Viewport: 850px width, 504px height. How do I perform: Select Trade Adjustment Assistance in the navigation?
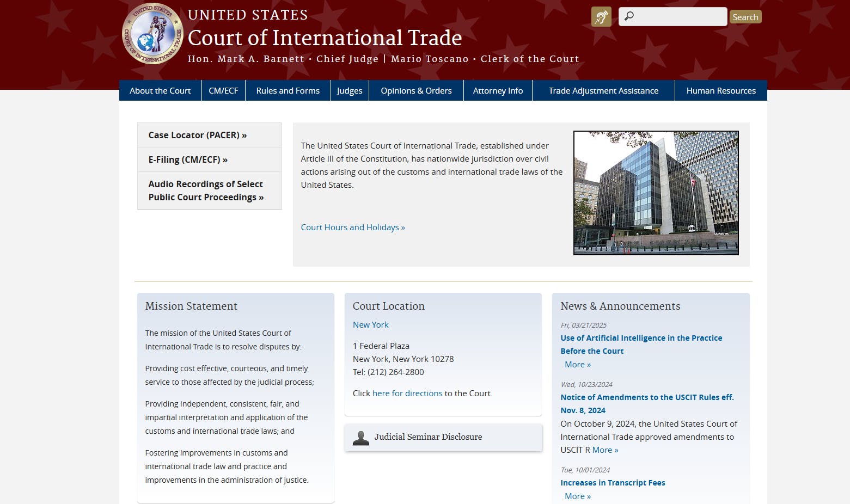coord(603,91)
